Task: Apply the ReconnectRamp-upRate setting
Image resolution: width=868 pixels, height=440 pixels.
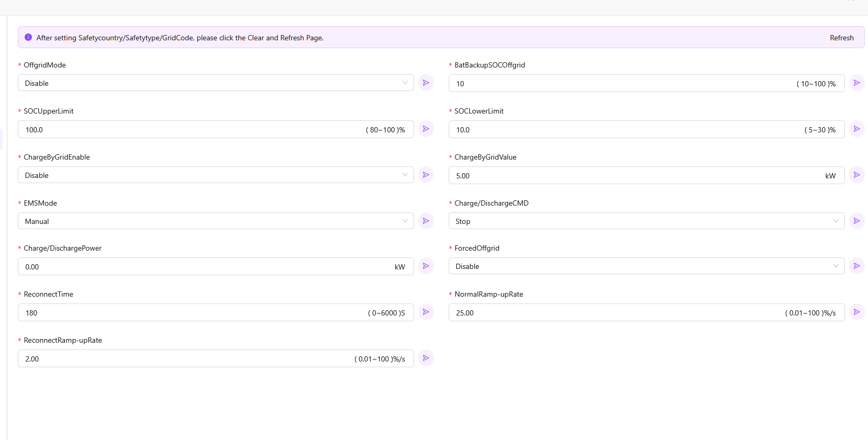Action: pos(426,358)
